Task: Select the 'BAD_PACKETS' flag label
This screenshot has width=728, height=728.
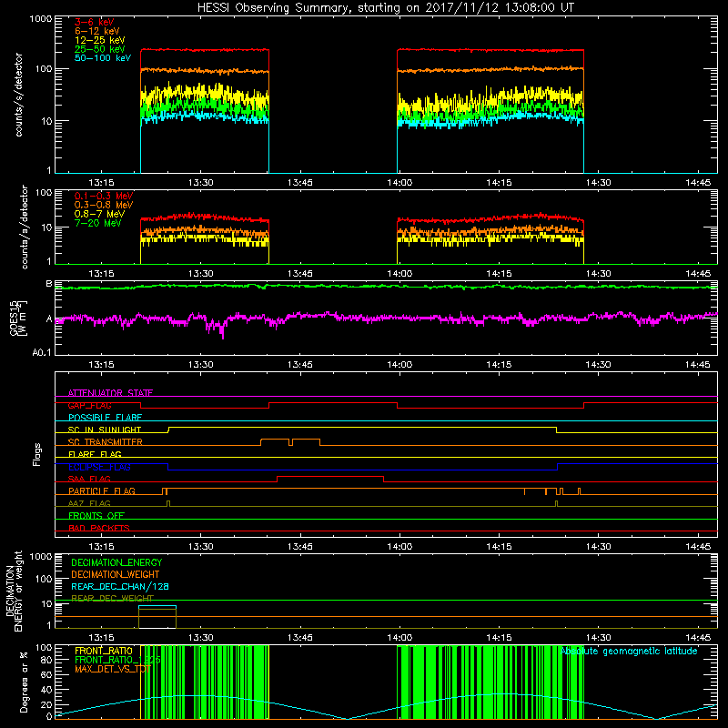Action: [99, 528]
